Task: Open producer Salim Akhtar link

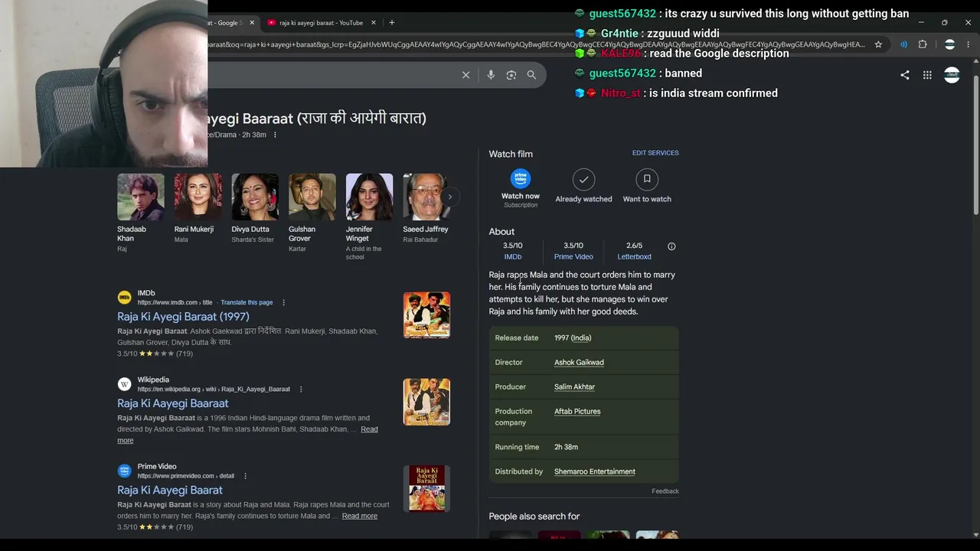Action: 574,386
